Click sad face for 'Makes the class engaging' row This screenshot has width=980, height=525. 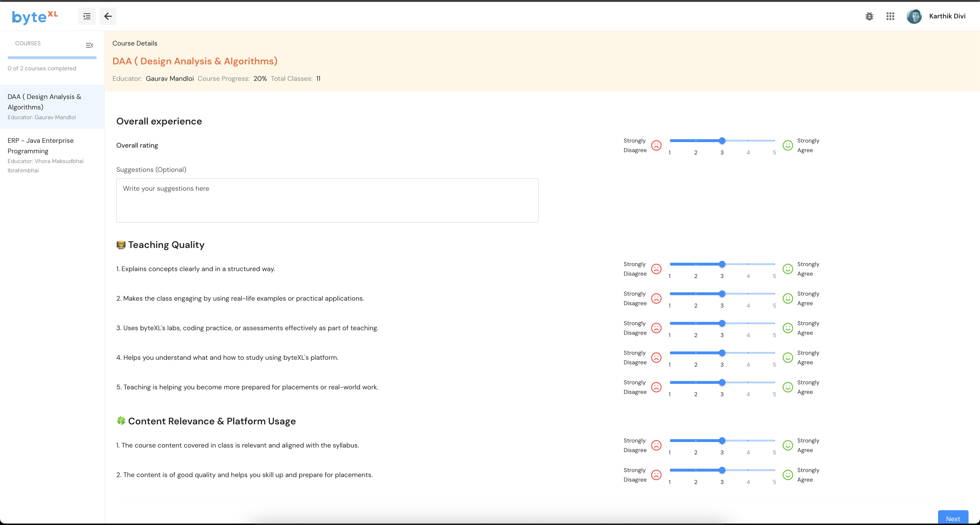(x=656, y=299)
